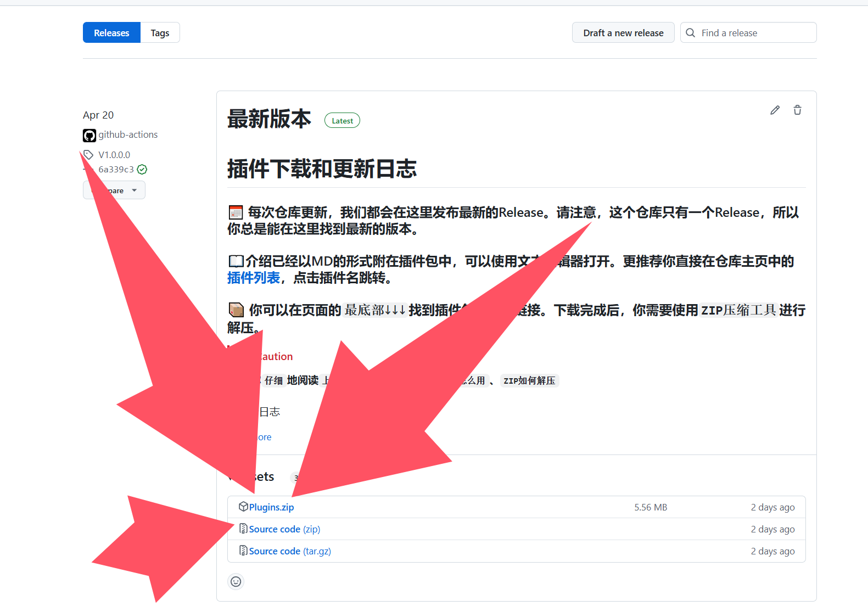Screen dimensions: 868x606
Task: Switch to the Tags tab
Action: pos(160,33)
